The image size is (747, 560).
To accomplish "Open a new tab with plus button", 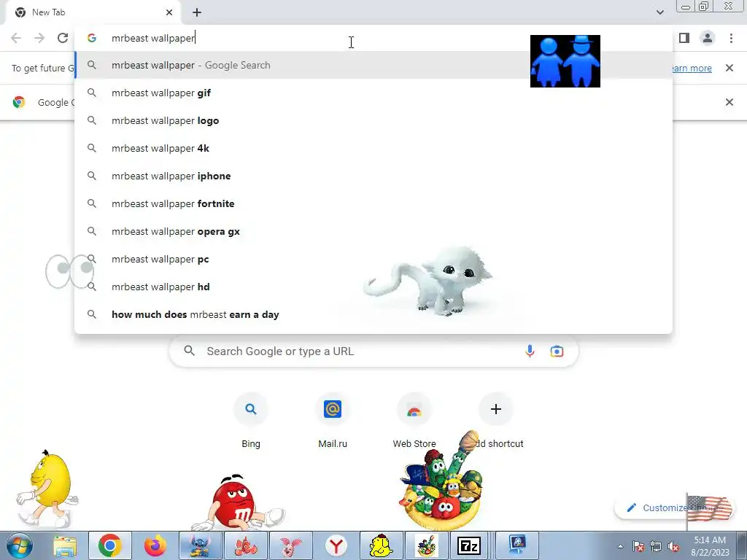I will coord(197,12).
